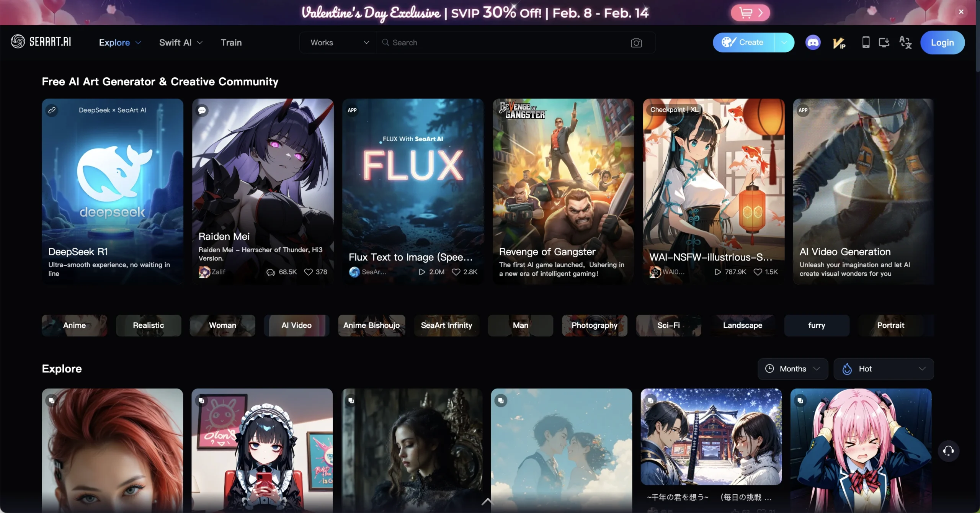This screenshot has width=980, height=513.
Task: Expand the Create button arrow dropdown
Action: coord(784,42)
